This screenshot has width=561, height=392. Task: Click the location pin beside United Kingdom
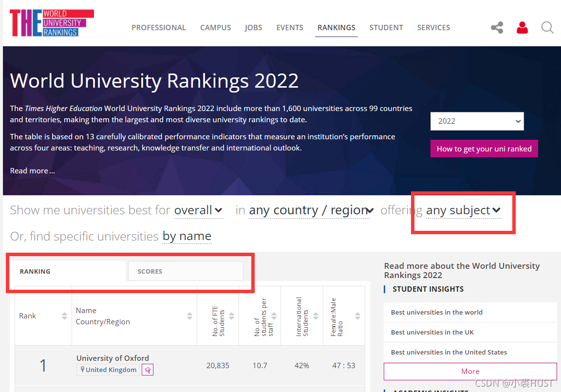click(x=82, y=370)
